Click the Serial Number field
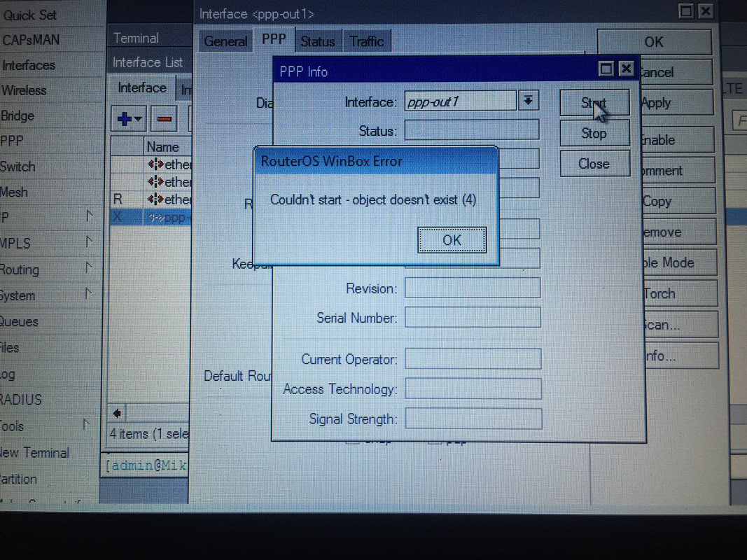This screenshot has height=560, width=747. 473,318
